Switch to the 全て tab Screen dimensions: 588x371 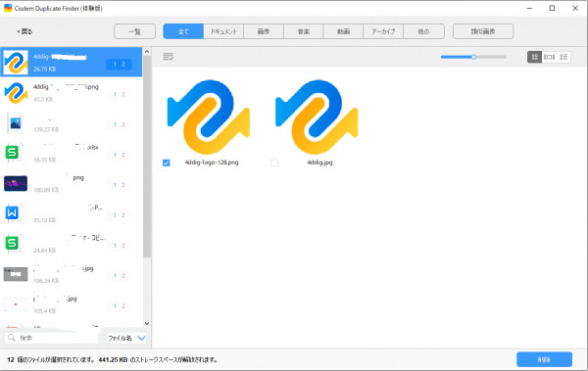pyautogui.click(x=183, y=31)
